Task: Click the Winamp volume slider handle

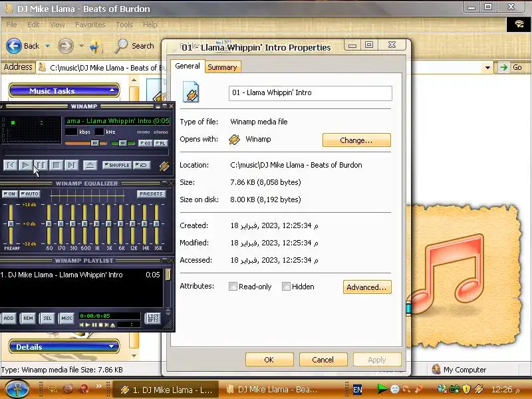Action: pyautogui.click(x=94, y=143)
